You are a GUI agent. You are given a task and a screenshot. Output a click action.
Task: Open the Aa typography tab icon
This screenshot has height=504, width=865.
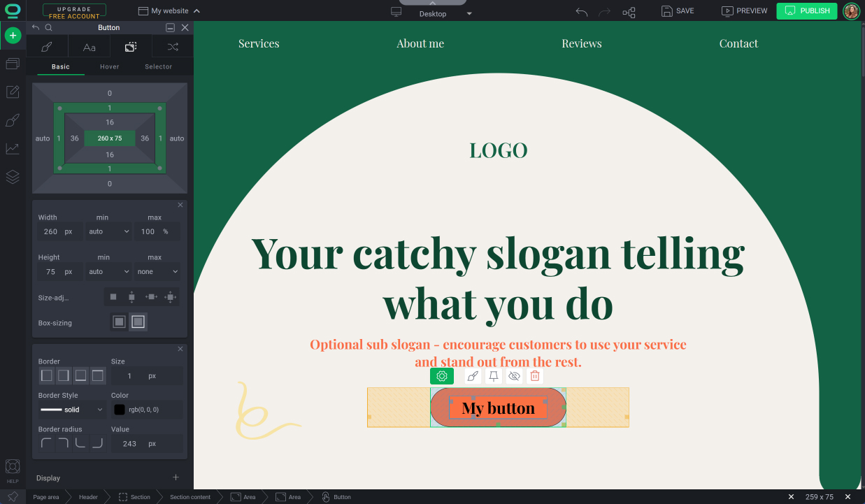click(x=89, y=47)
